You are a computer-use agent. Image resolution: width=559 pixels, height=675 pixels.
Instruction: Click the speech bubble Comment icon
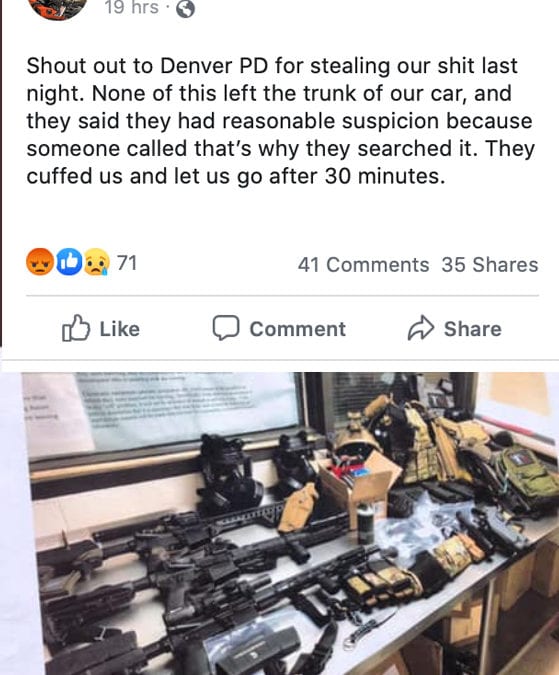(225, 328)
